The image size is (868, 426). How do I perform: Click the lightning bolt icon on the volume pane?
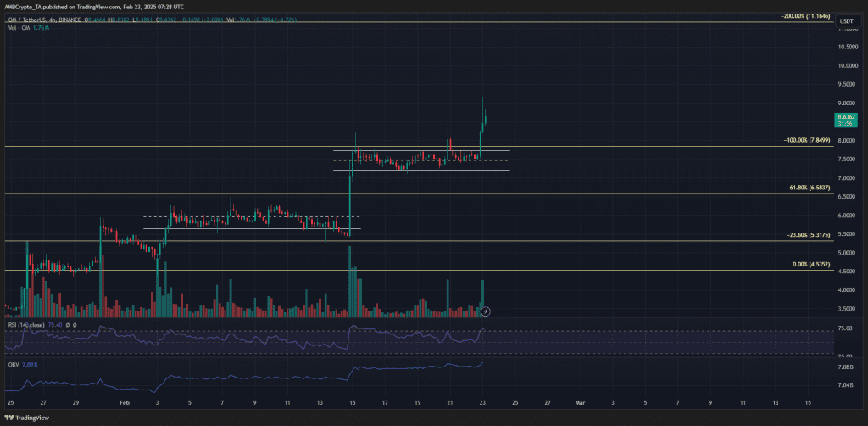click(486, 312)
